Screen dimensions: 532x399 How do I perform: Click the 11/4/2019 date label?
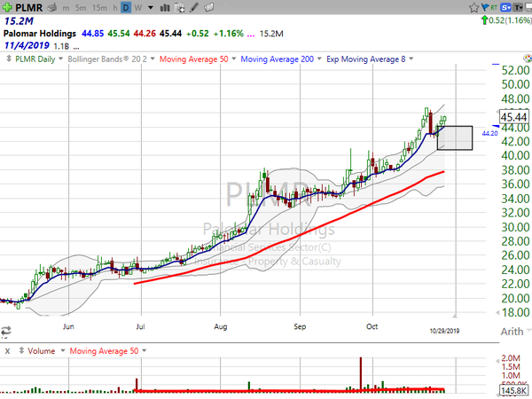27,45
